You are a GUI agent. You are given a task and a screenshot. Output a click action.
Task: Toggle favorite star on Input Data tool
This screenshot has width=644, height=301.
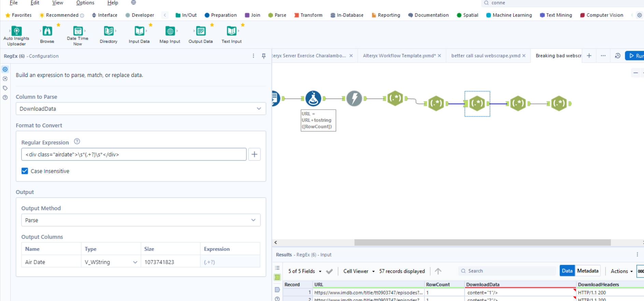point(151,25)
